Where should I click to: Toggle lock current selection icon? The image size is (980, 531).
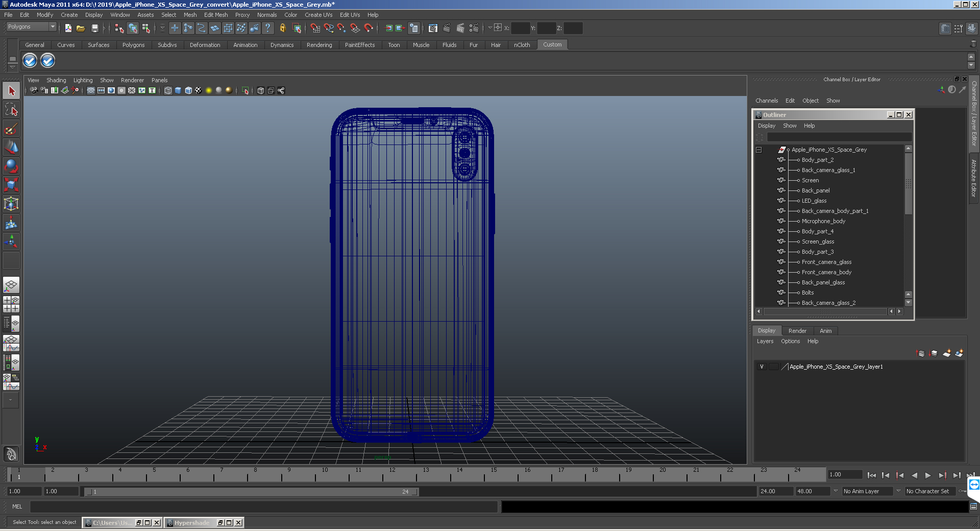pos(283,28)
